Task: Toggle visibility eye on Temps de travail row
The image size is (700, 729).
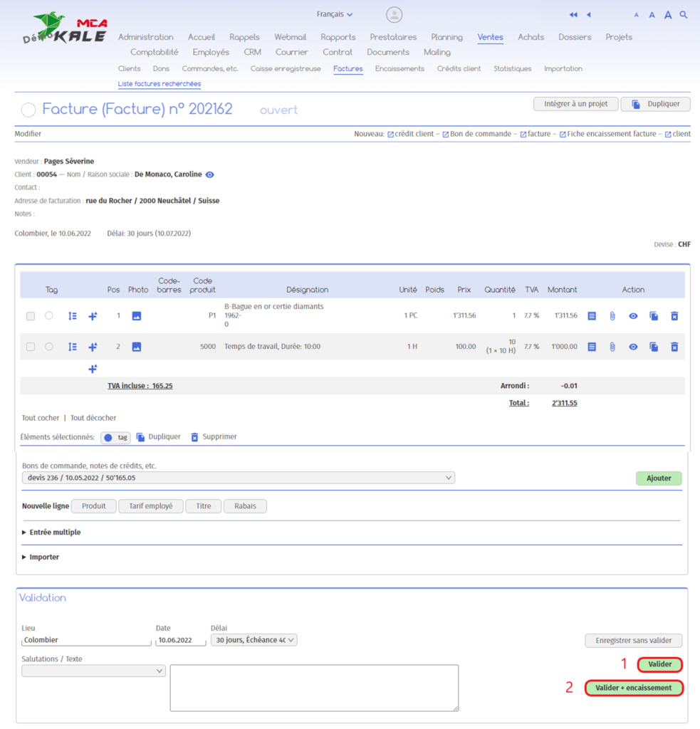Action: [x=633, y=347]
